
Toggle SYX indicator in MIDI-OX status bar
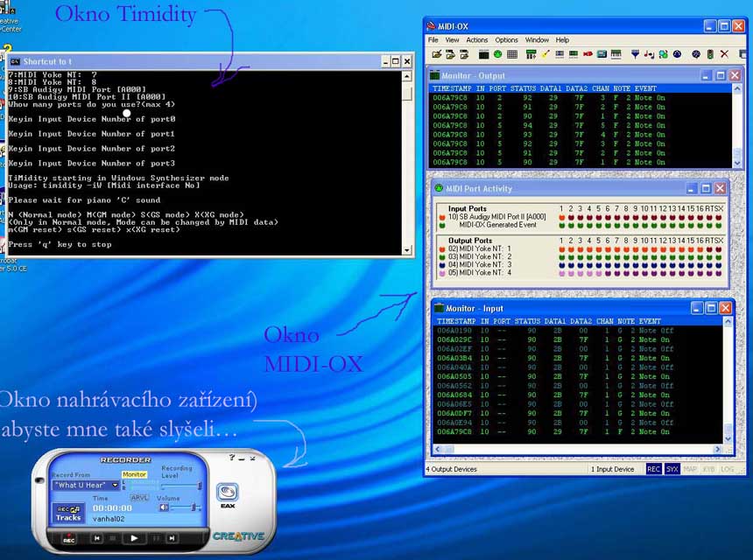point(672,469)
